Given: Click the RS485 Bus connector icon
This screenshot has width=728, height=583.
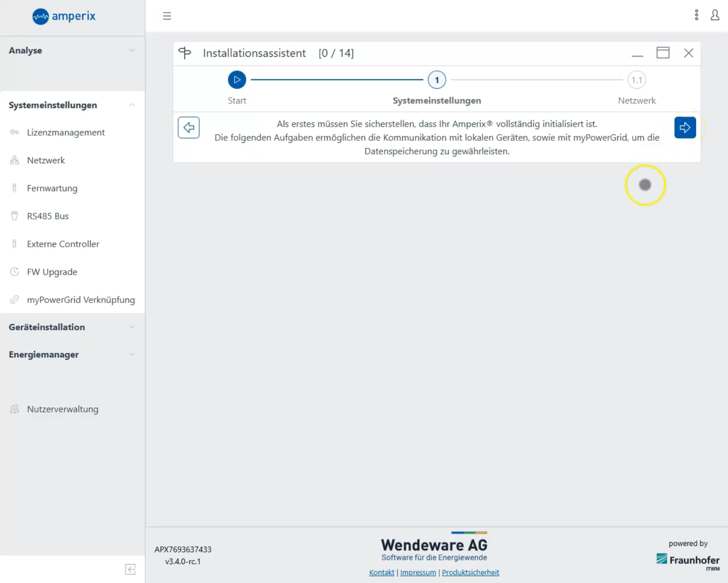Looking at the screenshot, I should click(15, 216).
